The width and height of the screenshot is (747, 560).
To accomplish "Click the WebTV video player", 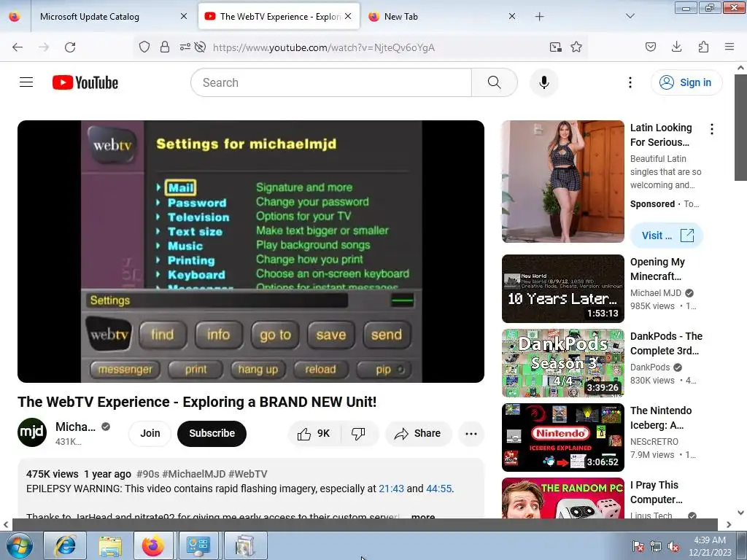I will tap(251, 252).
